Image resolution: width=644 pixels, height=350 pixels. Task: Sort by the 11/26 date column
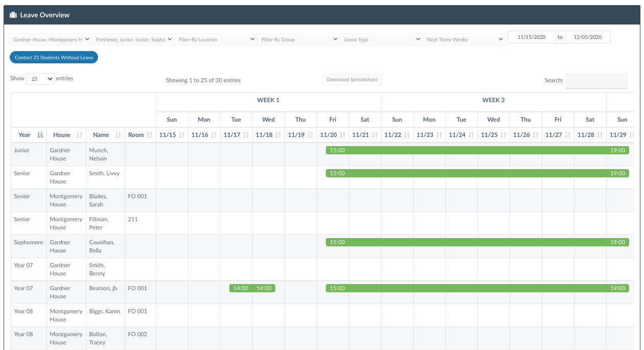tap(526, 135)
